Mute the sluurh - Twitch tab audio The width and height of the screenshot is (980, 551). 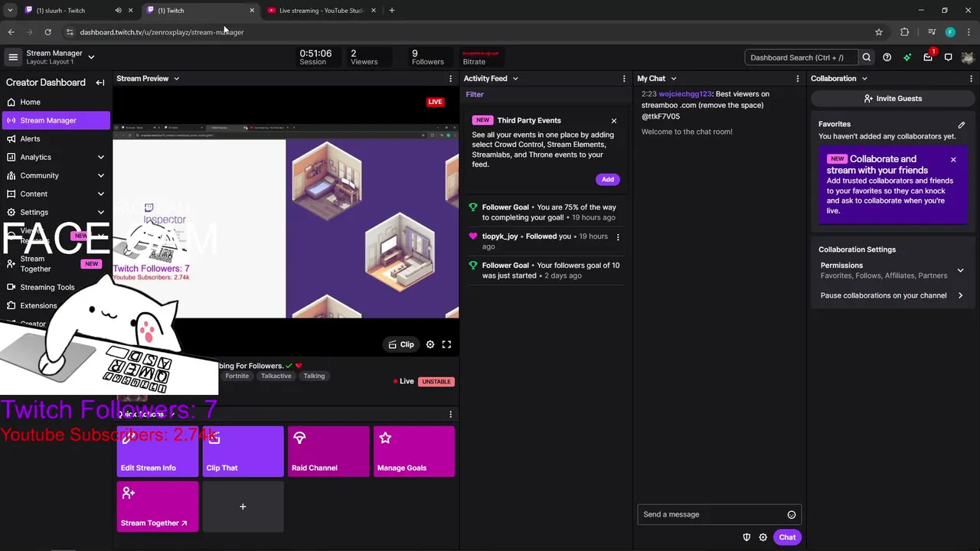tap(118, 11)
